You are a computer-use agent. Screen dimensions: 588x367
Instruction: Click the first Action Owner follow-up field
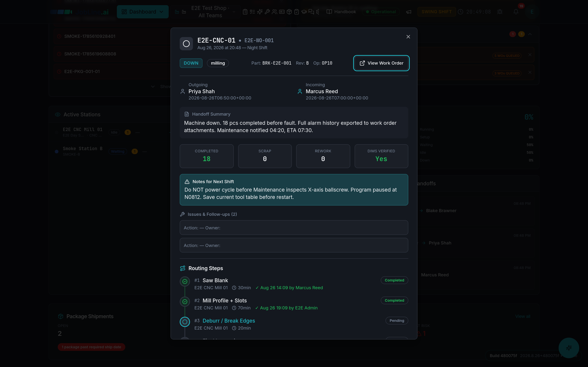pyautogui.click(x=294, y=228)
